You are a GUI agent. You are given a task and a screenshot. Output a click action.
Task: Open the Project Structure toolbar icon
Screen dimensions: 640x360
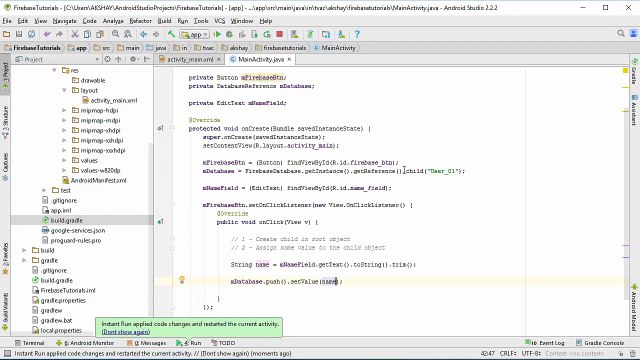pos(326,34)
